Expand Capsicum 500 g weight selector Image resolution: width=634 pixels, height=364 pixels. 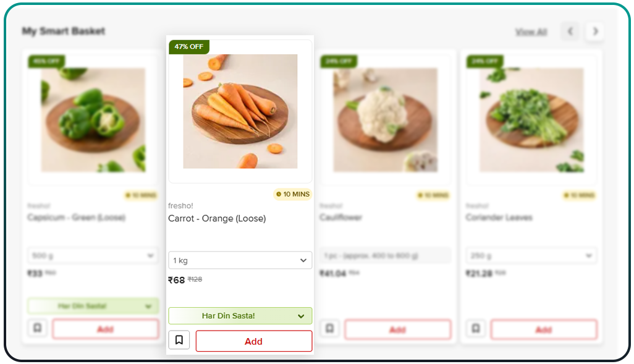point(93,256)
